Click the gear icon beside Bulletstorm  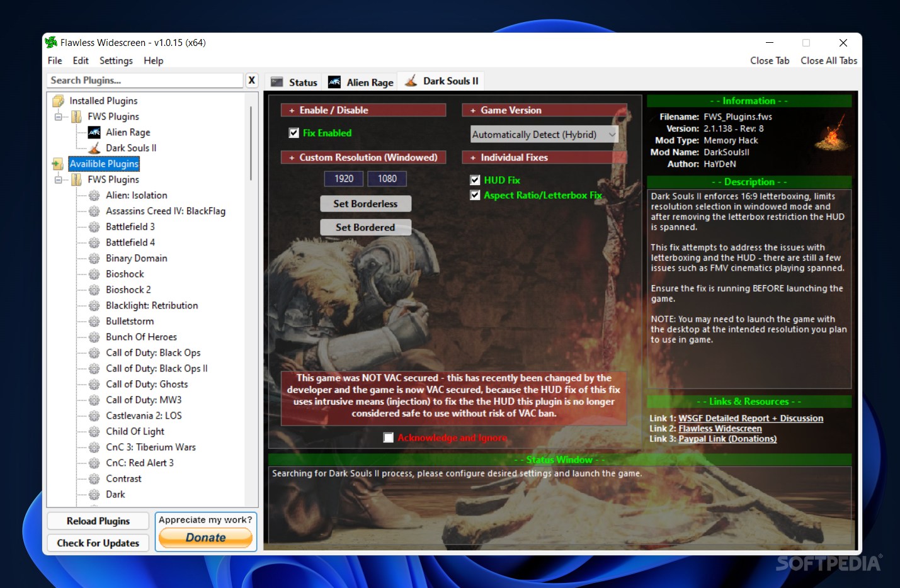pos(94,321)
